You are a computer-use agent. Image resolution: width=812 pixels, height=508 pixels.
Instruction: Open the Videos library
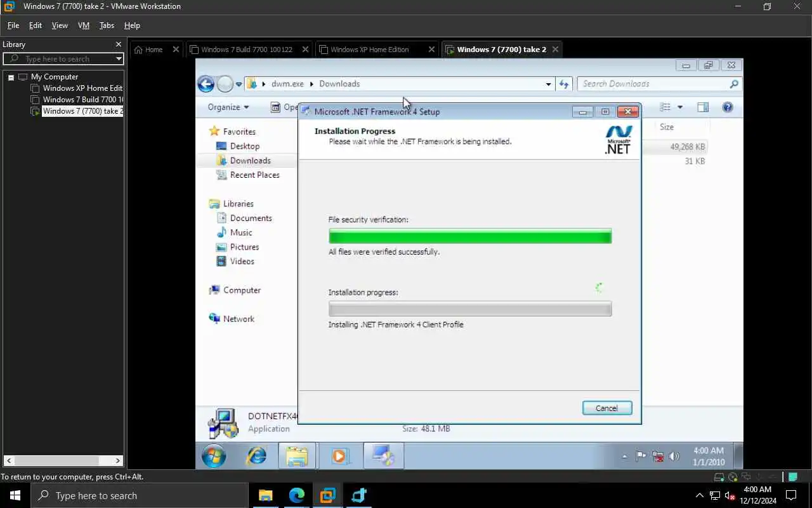(242, 261)
